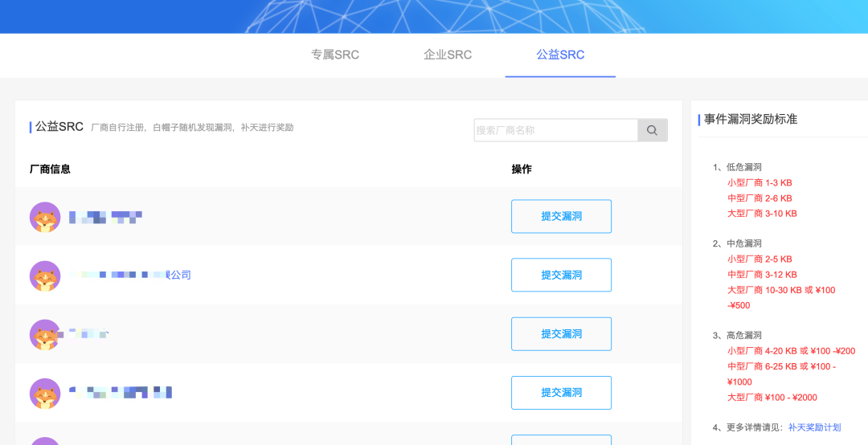Click the 4、更多详情请见 text
The width and height of the screenshot is (868, 445).
click(x=750, y=427)
